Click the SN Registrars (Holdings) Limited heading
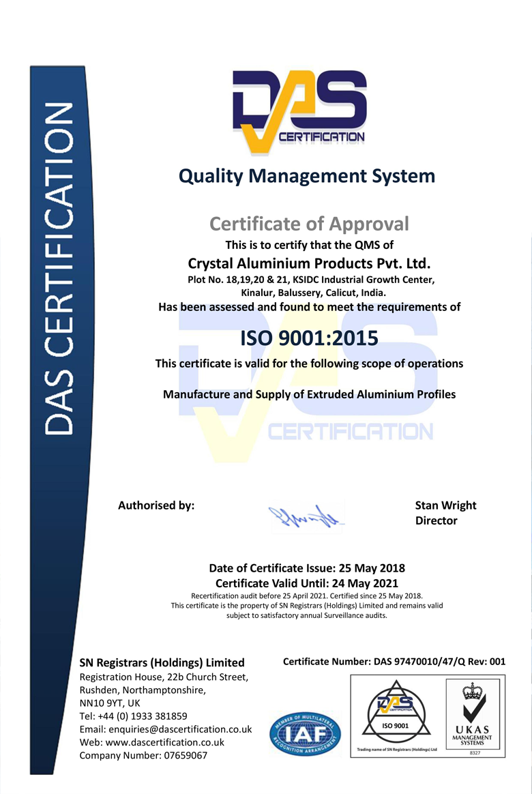532x794 pixels. [162, 662]
